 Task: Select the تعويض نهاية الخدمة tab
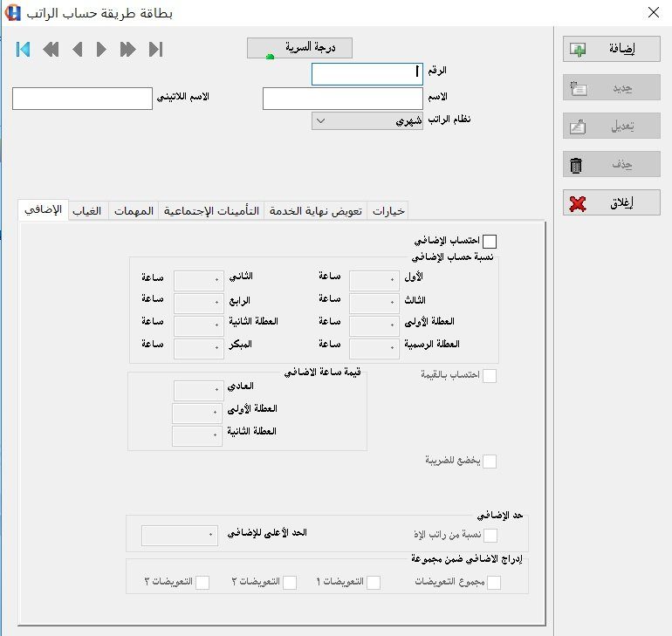click(x=315, y=211)
